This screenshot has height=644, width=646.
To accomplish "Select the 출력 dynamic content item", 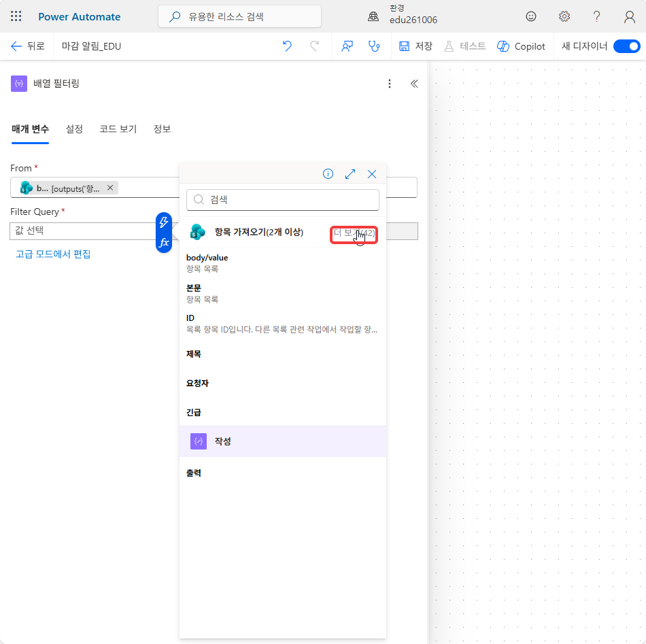I will [x=283, y=473].
